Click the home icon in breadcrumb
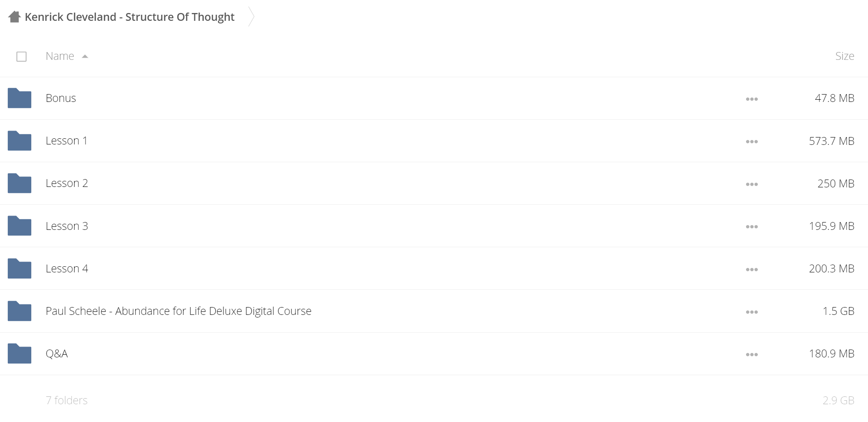This screenshot has height=422, width=868. pyautogui.click(x=14, y=17)
